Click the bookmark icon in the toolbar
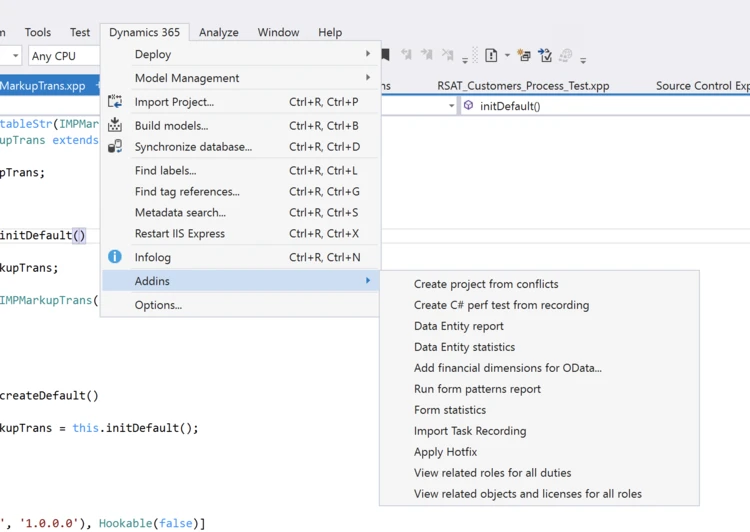The height and width of the screenshot is (532, 750). [385, 55]
